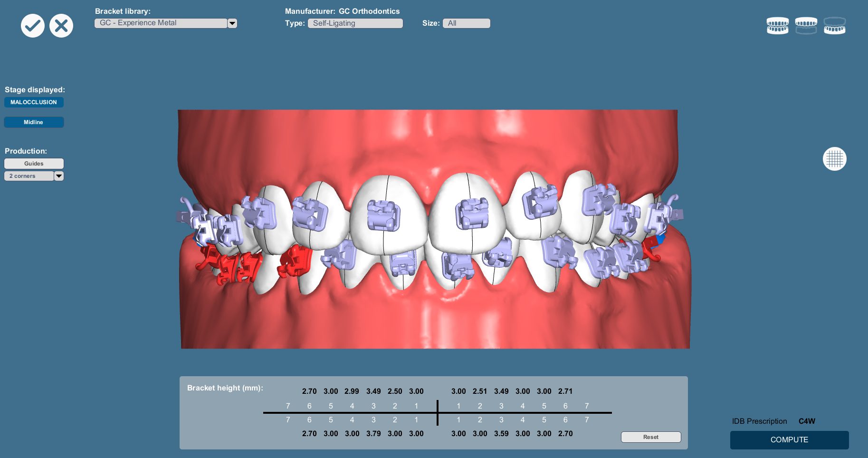Screen dimensions: 868x458
Task: Open the measurement grid tool
Action: (x=834, y=158)
